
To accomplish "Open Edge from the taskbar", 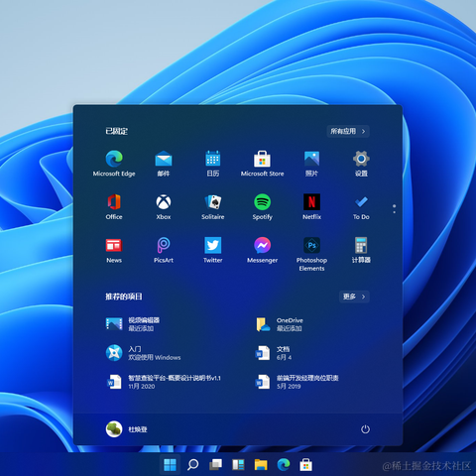I will coord(284,465).
